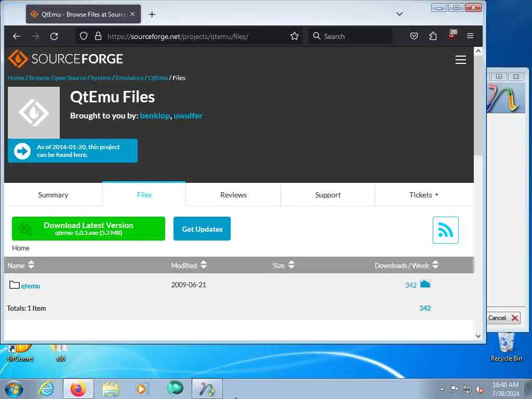Open the tracking protection shield icon

tap(84, 36)
